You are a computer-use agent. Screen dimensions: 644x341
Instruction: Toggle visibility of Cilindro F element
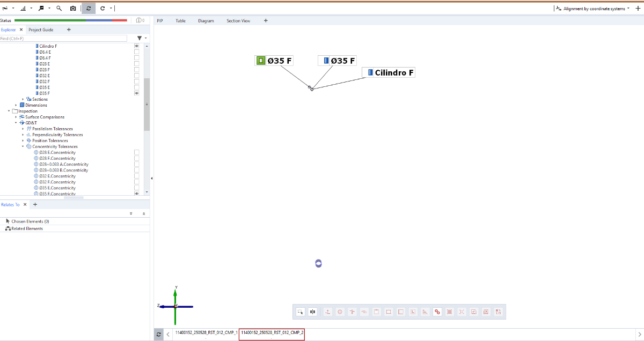136,46
